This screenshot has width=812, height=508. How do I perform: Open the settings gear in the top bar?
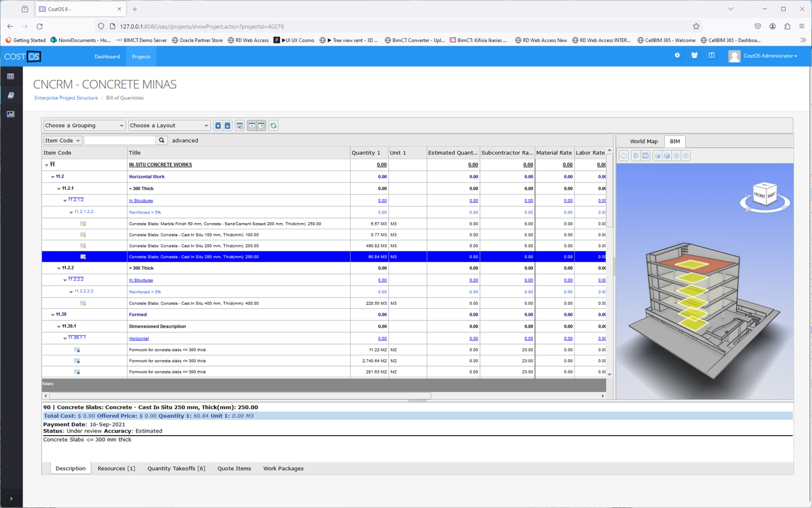pos(677,55)
